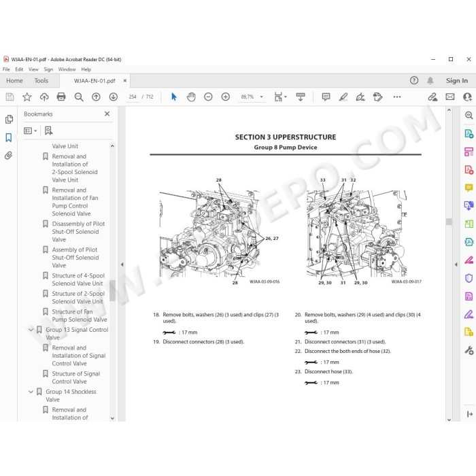Open the View menu

click(x=33, y=69)
